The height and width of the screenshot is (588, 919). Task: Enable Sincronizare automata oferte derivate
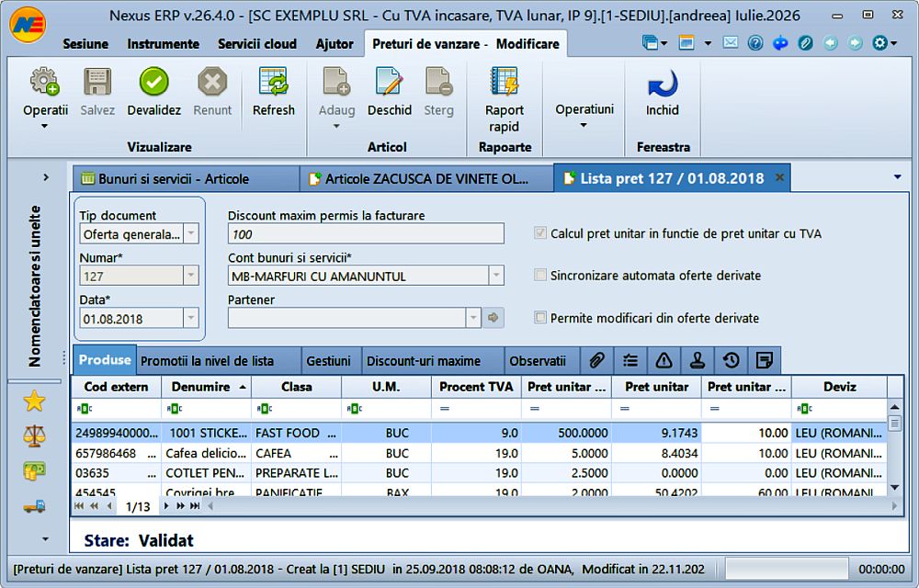coord(539,276)
